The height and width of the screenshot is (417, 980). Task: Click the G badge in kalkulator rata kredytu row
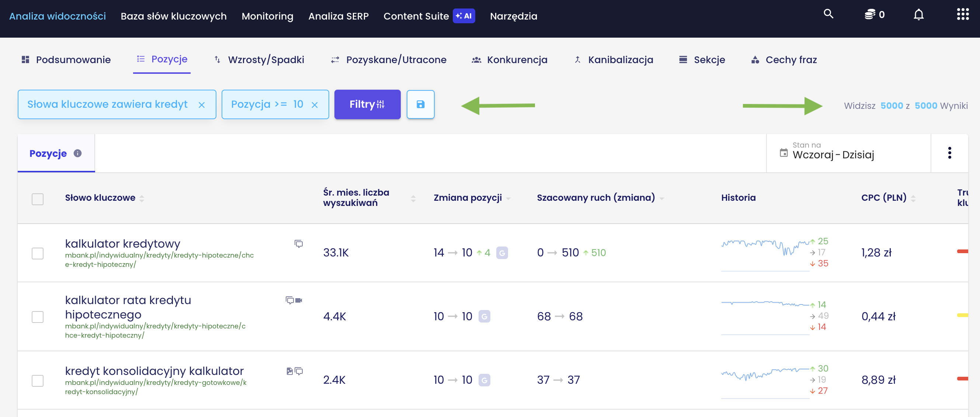tap(484, 316)
